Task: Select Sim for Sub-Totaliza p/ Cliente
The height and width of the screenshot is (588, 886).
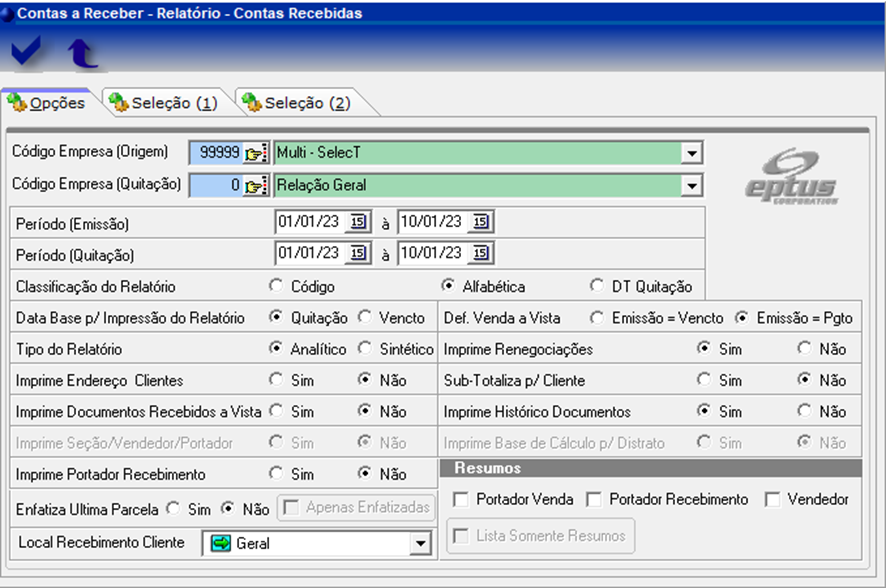Action: pyautogui.click(x=704, y=380)
